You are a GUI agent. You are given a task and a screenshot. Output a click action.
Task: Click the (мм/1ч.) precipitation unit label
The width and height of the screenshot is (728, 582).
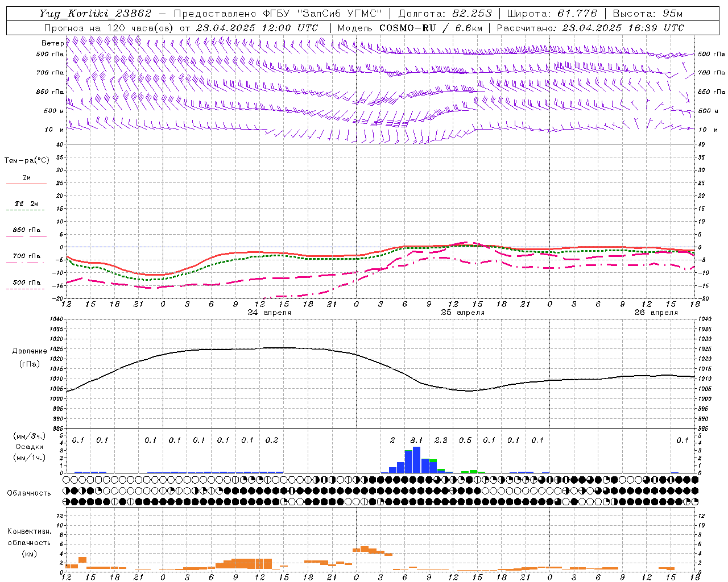[30, 458]
